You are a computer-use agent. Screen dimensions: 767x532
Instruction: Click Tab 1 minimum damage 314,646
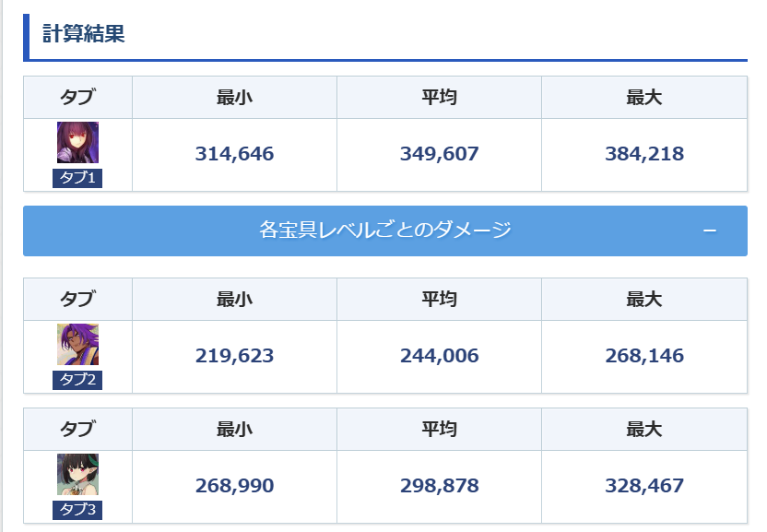click(x=234, y=154)
